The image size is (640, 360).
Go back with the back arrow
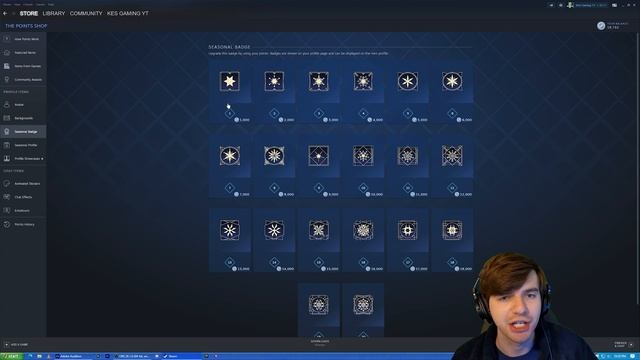5,13
